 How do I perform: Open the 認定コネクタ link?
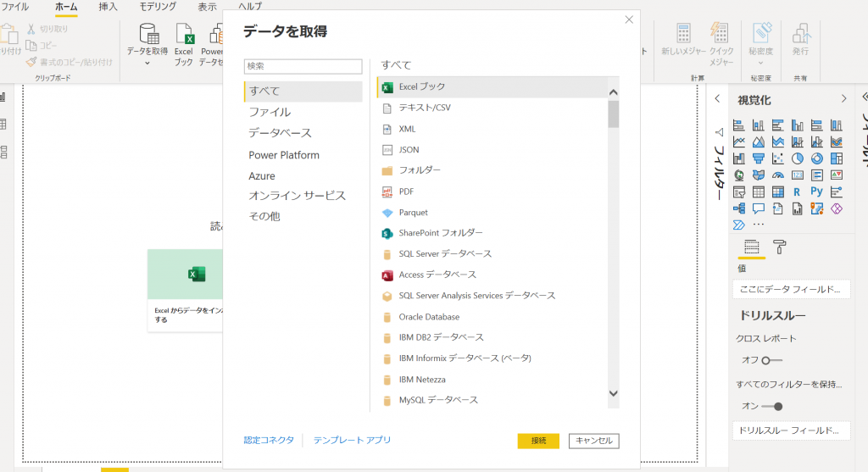(269, 441)
